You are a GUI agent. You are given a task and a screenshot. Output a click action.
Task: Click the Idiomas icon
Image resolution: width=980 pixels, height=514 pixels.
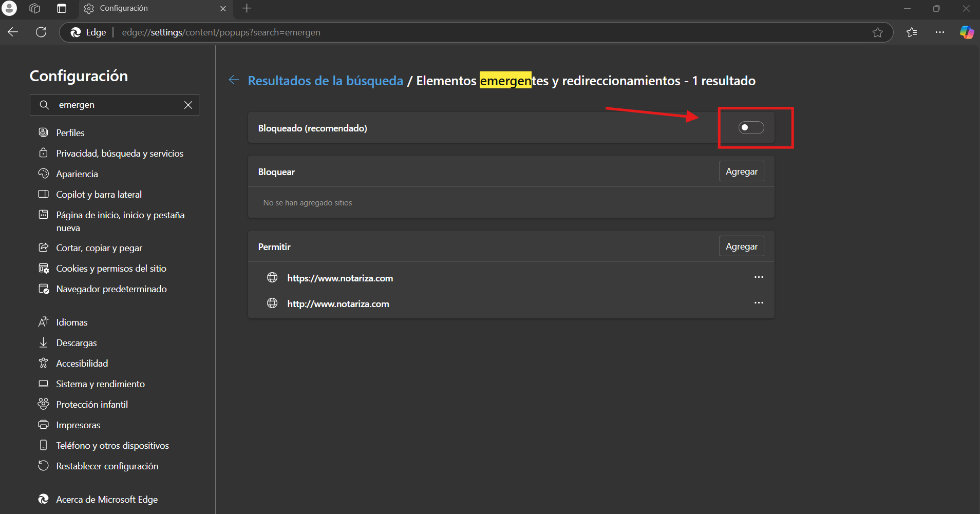[x=44, y=322]
